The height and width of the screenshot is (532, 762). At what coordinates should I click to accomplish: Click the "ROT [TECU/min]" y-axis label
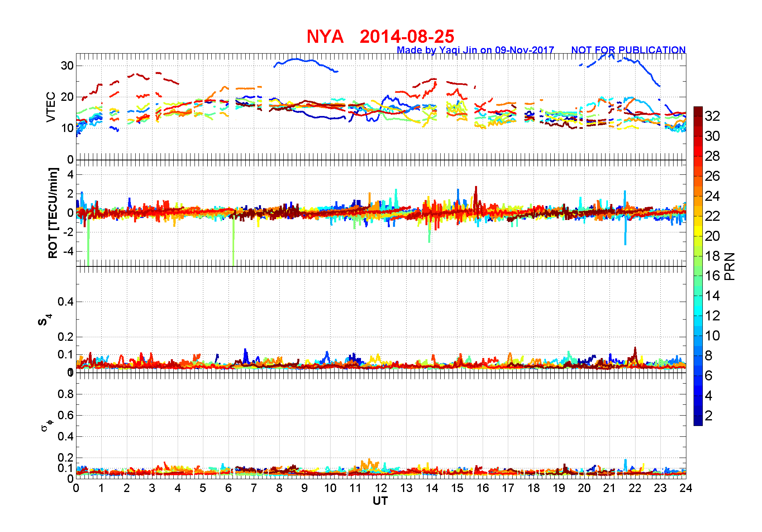pos(53,213)
